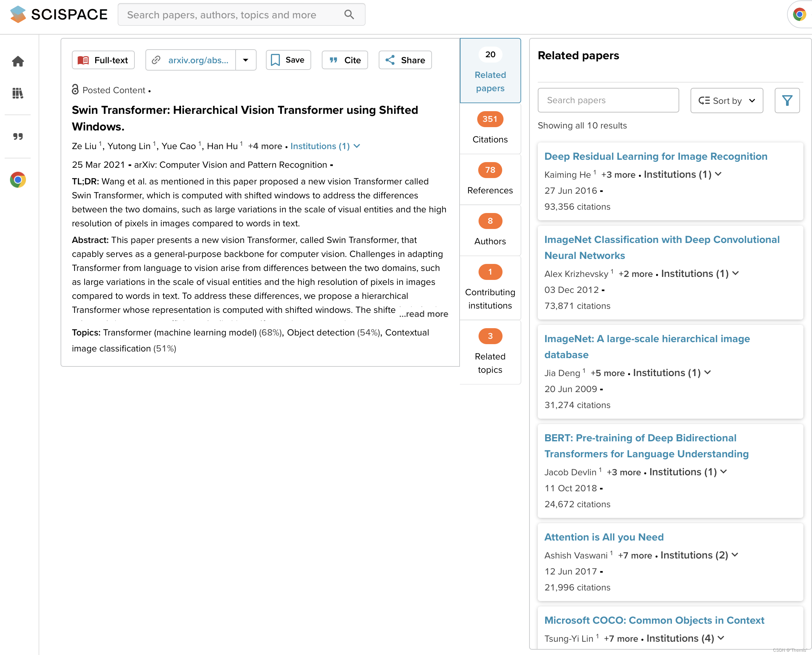
Task: Focus the Related papers search field
Action: [608, 101]
